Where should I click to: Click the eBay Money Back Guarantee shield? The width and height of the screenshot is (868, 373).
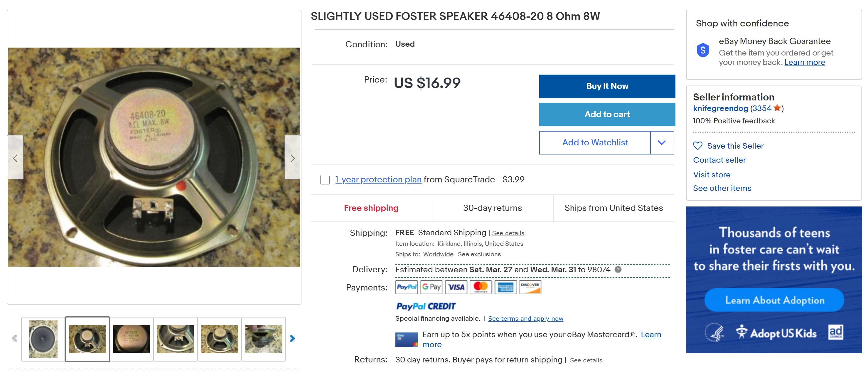click(703, 51)
